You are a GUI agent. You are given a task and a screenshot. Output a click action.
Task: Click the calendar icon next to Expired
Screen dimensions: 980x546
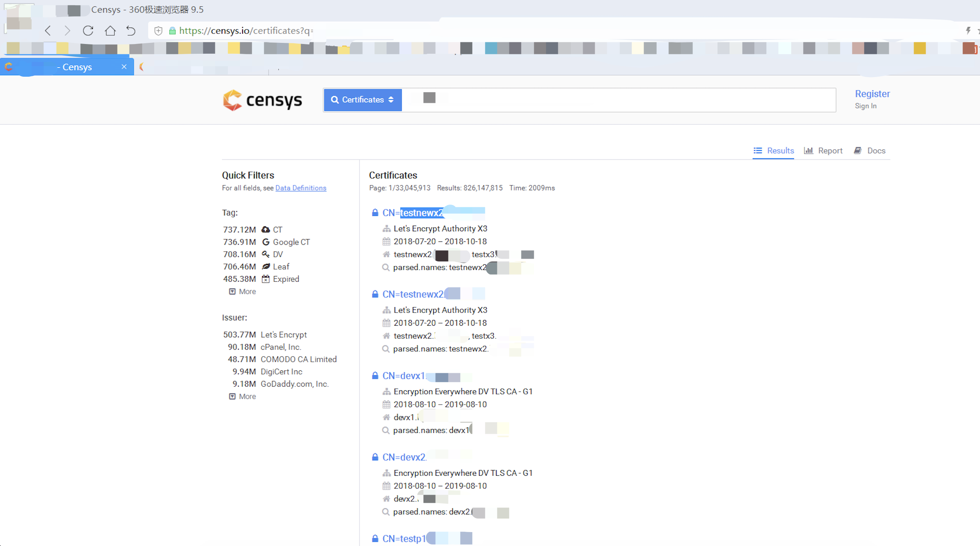[x=265, y=279]
